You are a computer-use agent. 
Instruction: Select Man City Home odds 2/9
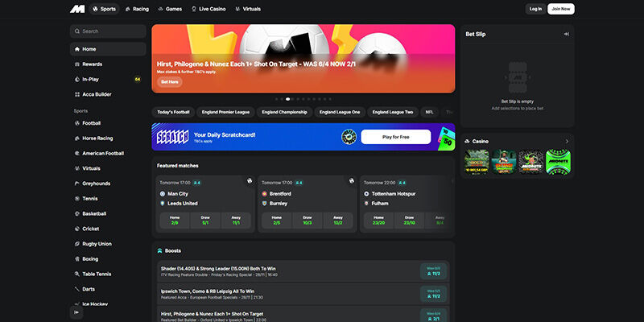(175, 221)
